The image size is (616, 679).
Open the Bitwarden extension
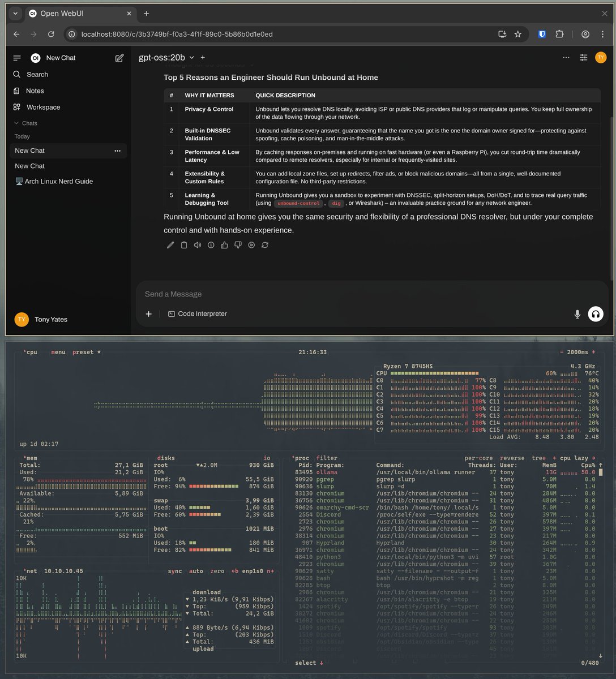point(542,34)
